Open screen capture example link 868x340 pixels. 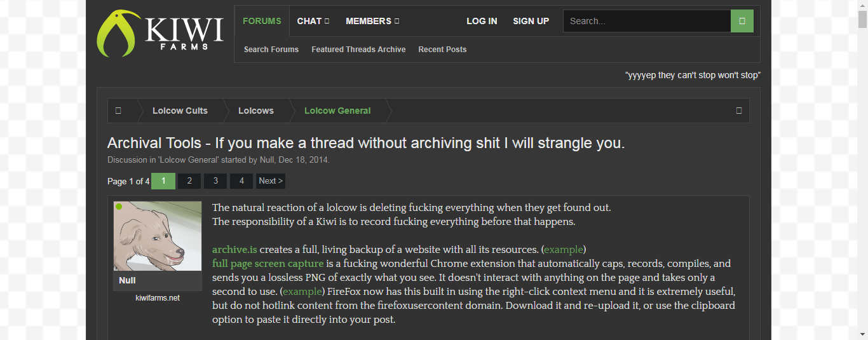pyautogui.click(x=302, y=292)
